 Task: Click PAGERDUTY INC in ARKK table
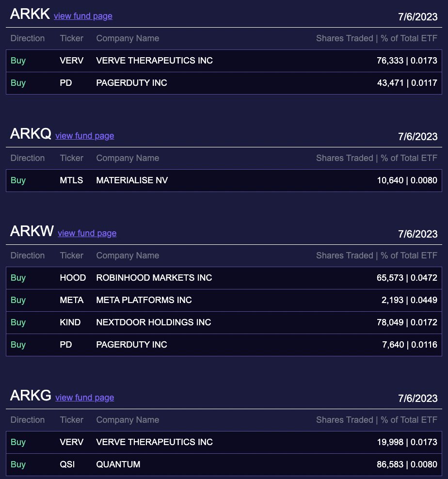pyautogui.click(x=131, y=83)
